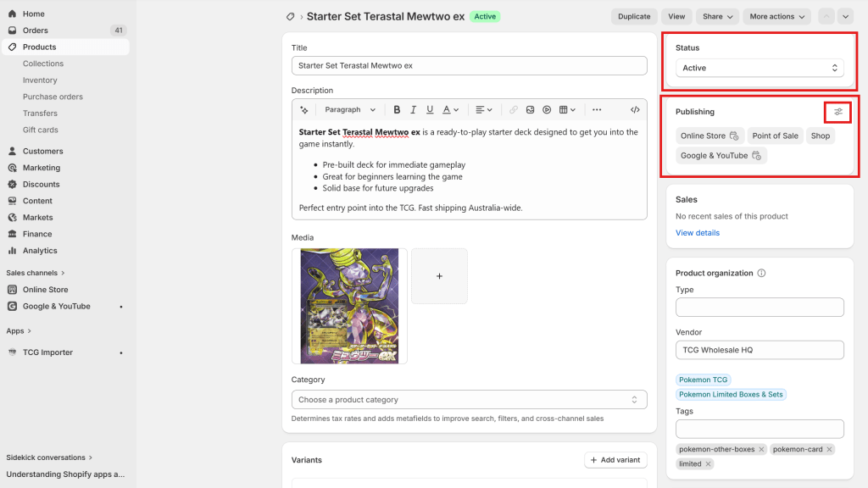Go to Gift cards in the sidebar
Viewport: 868px width, 488px height.
point(41,130)
